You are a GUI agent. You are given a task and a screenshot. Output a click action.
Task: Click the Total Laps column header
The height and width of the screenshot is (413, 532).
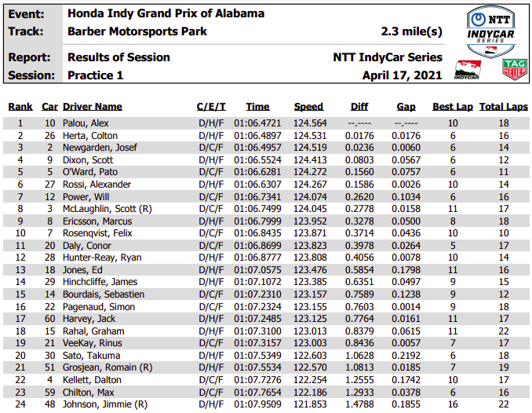click(x=504, y=107)
